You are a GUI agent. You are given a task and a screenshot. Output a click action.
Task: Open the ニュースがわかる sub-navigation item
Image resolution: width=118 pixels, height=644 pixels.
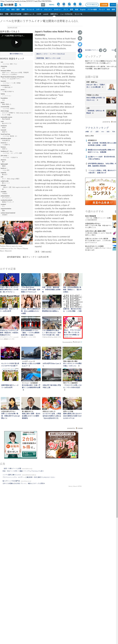(x=66, y=14)
